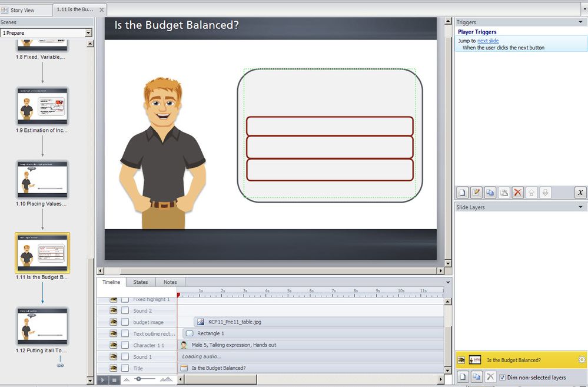Create a new trigger in Triggers panel
This screenshot has width=588, height=387.
[463, 193]
